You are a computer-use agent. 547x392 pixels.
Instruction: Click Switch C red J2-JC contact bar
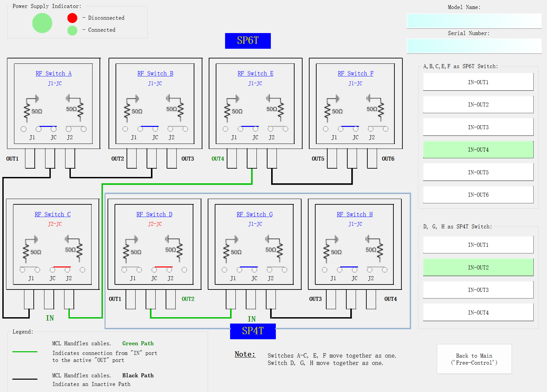tap(62, 267)
